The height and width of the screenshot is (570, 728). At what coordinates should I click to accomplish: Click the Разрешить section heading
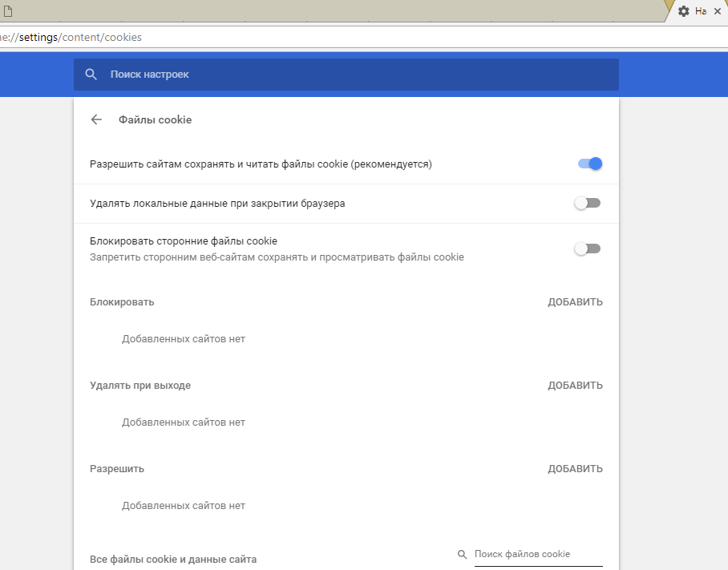coord(117,469)
